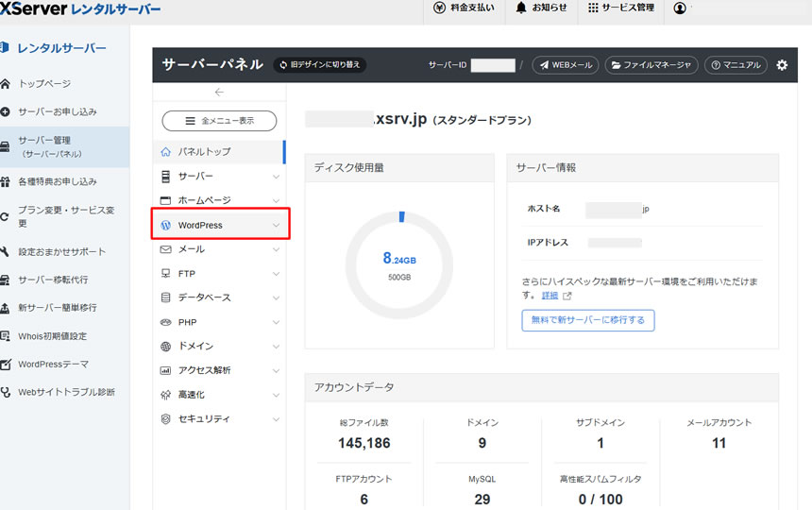Expand the サーバー menu chevron

point(276,177)
